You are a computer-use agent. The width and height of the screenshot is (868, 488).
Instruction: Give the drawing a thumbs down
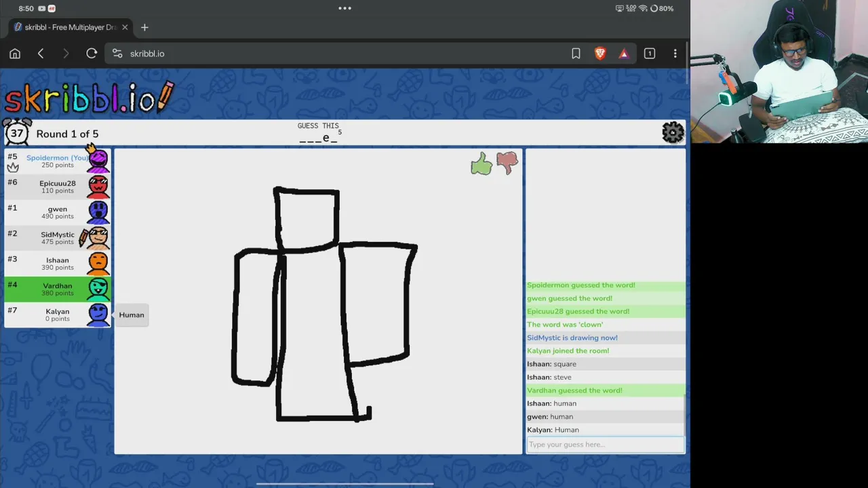507,163
